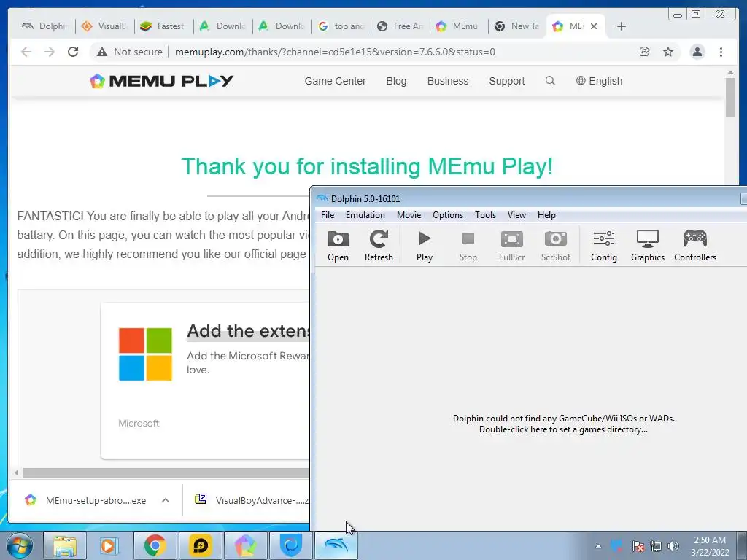Open a new Chrome tab
This screenshot has width=747, height=560.
[x=622, y=26]
